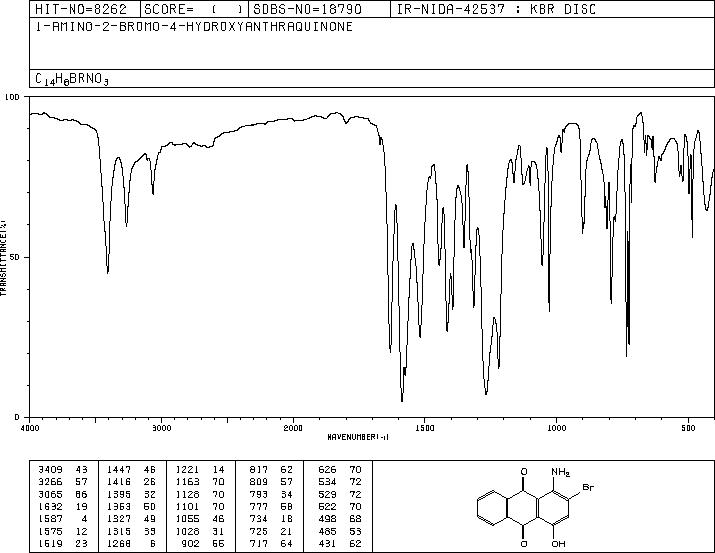The image size is (715, 553).
Task: Select the 1587 peak entry in the table
Action: [x=62, y=519]
